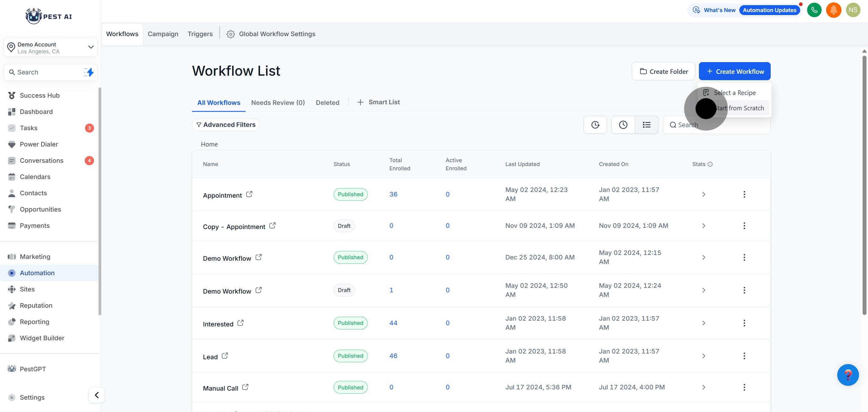Image resolution: width=868 pixels, height=412 pixels.
Task: Click the quick actions lightning bolt icon
Action: point(89,72)
